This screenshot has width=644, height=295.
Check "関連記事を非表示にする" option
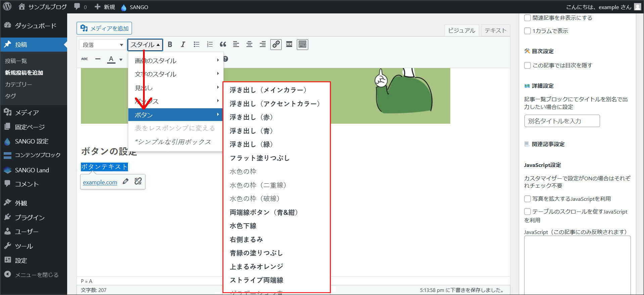527,18
